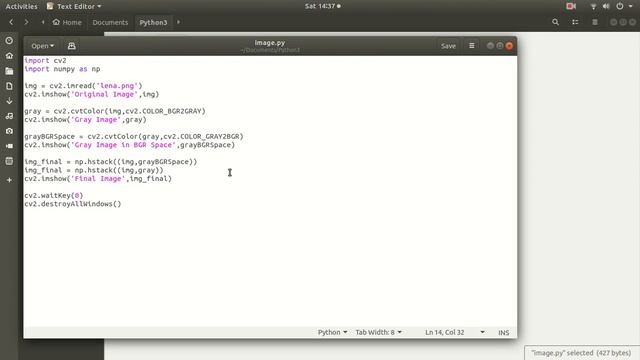Screen dimensions: 640x360
Task: Select the Python3 path segment in Files
Action: (x=153, y=22)
